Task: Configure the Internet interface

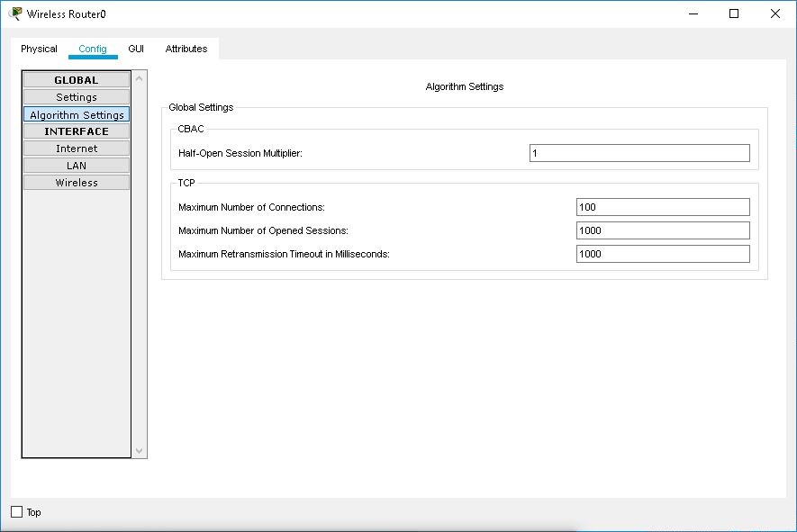Action: (76, 148)
